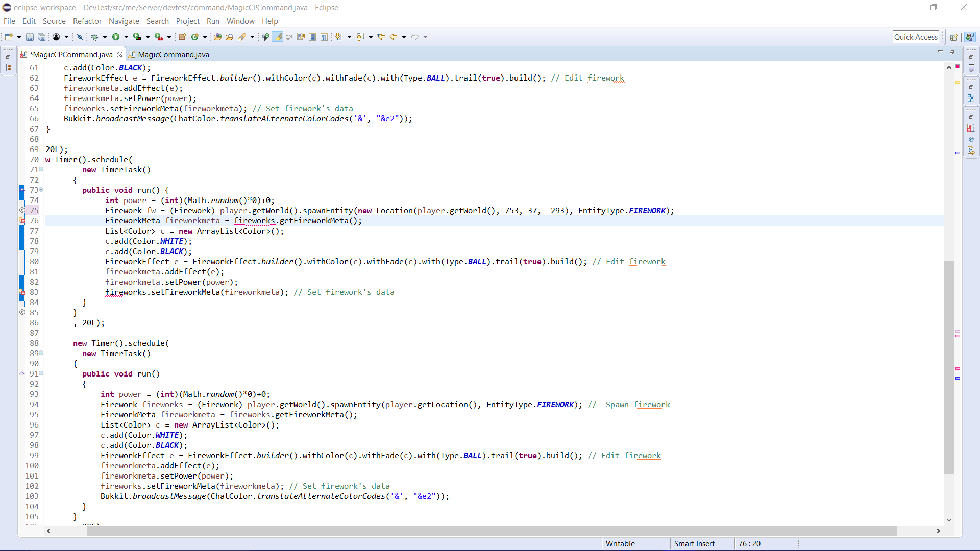Screen dimensions: 980x551
Task: Switch to the MagicCommand.java tab
Action: 173,54
